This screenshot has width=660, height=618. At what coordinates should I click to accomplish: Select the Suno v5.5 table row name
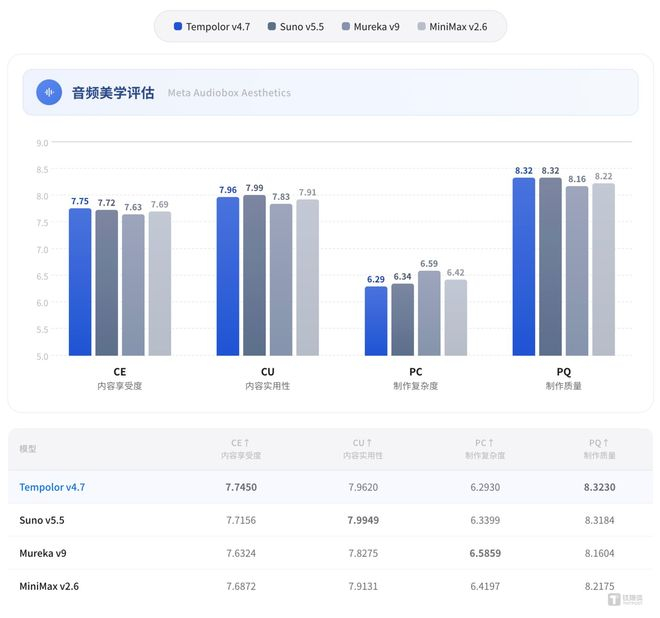click(x=42, y=520)
